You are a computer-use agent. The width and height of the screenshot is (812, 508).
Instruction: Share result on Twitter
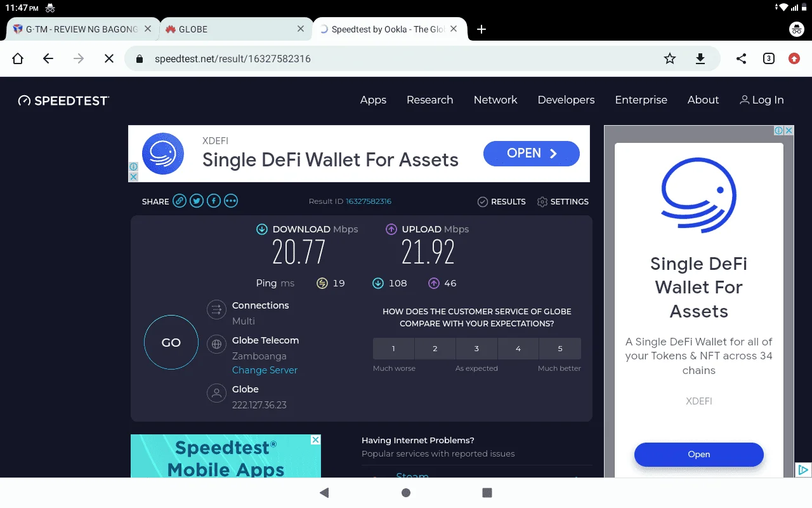click(197, 201)
